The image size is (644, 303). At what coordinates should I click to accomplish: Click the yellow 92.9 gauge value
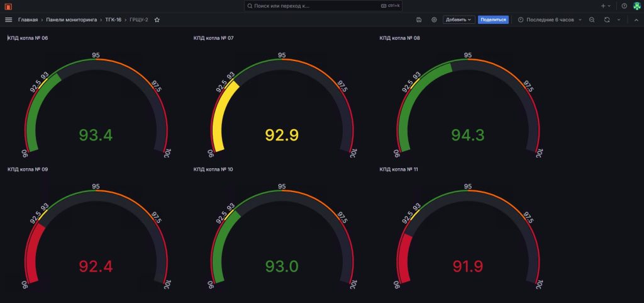(282, 135)
